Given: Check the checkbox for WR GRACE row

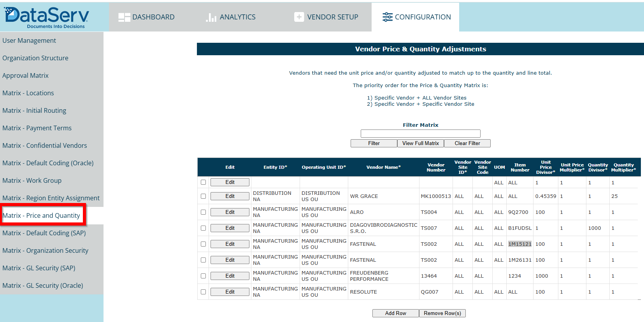Looking at the screenshot, I should [203, 196].
